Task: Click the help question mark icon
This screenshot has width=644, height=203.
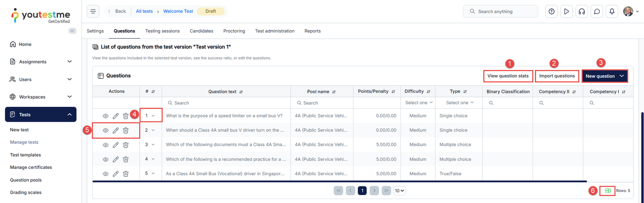Action: point(551,11)
